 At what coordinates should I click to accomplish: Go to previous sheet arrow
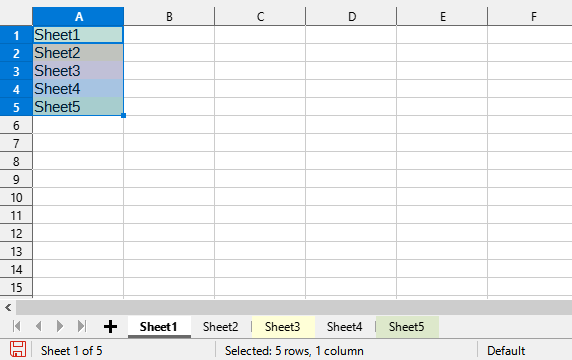[38, 326]
